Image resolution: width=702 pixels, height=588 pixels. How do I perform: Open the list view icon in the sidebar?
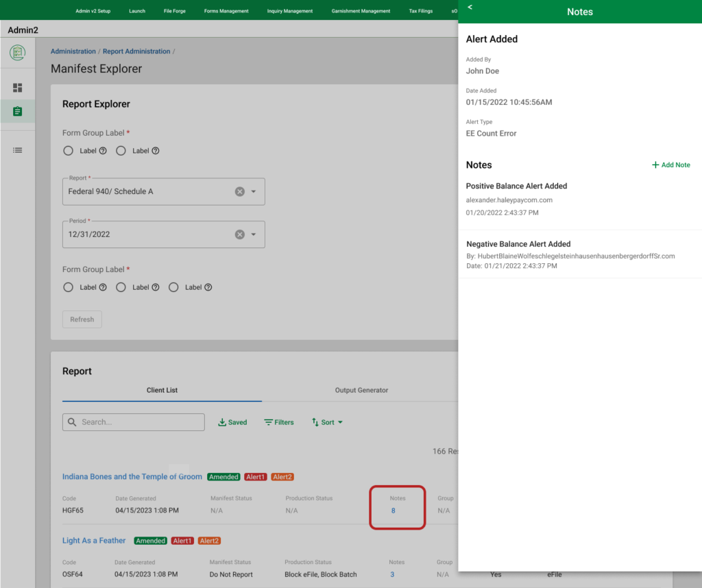point(17,150)
